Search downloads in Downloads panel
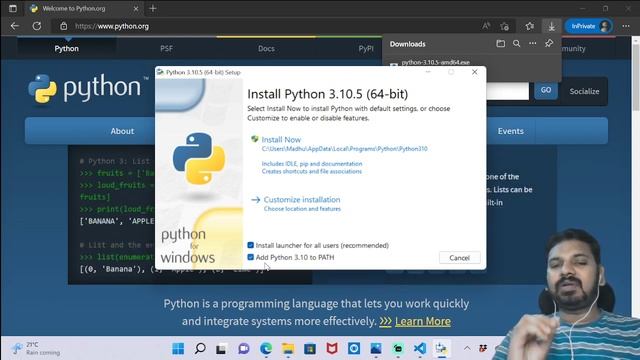Image resolution: width=640 pixels, height=360 pixels. (x=516, y=43)
